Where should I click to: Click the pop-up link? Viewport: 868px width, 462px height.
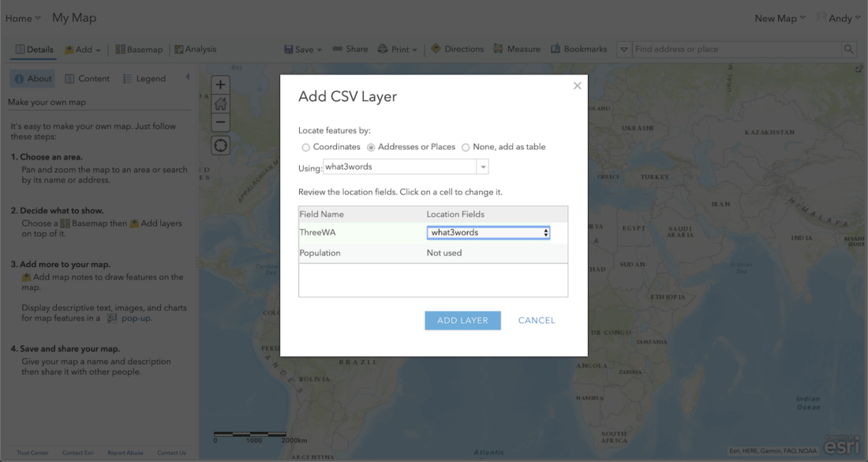(137, 318)
